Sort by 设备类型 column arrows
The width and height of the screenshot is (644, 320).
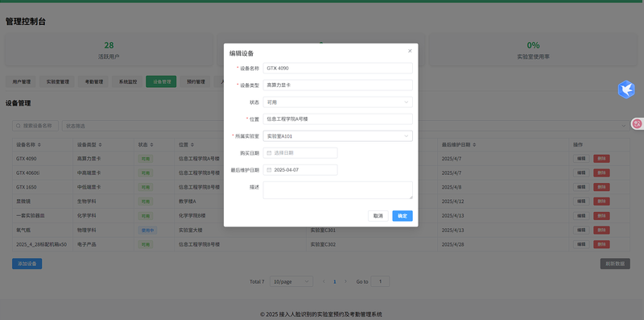click(x=100, y=145)
